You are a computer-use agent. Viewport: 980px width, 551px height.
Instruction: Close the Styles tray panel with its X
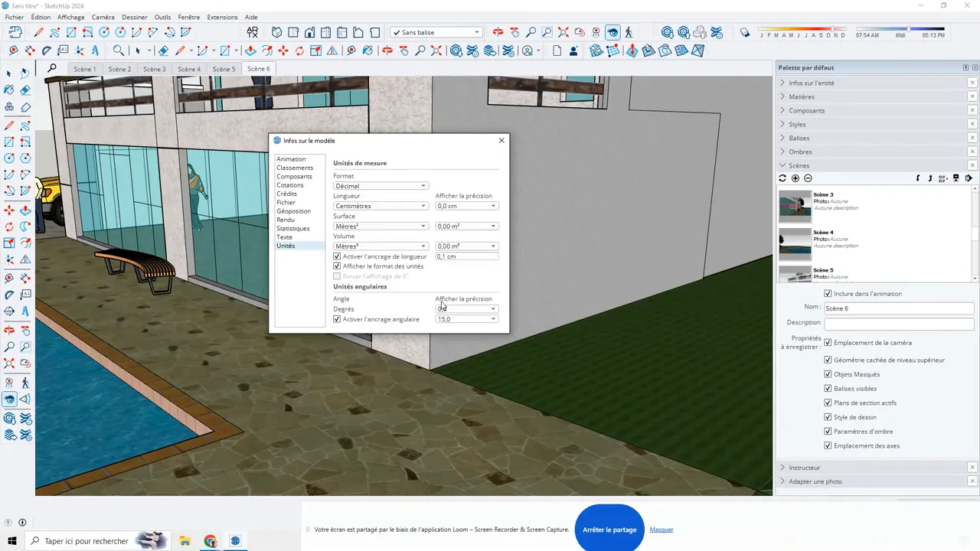972,124
